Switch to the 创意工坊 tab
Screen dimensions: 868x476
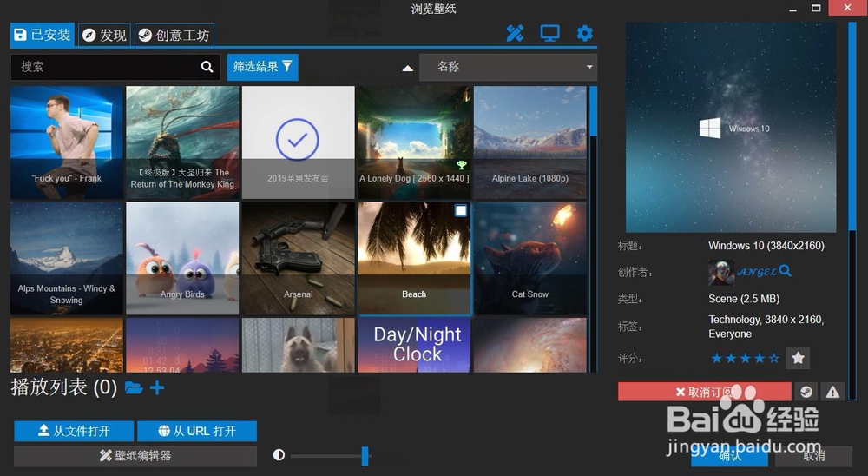174,35
